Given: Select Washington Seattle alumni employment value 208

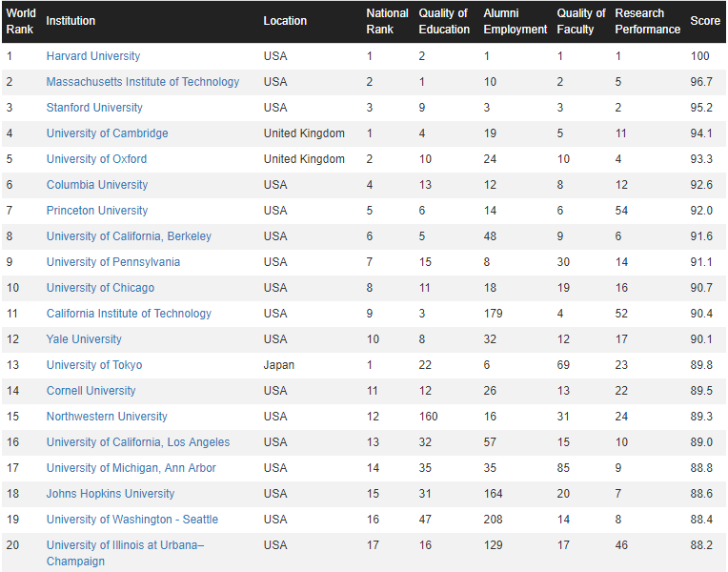Looking at the screenshot, I should [x=493, y=520].
